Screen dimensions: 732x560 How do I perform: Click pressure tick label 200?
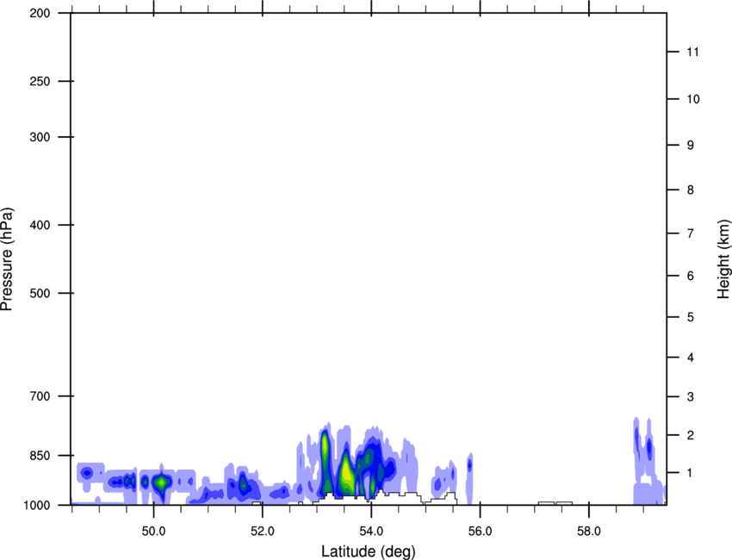coord(40,13)
